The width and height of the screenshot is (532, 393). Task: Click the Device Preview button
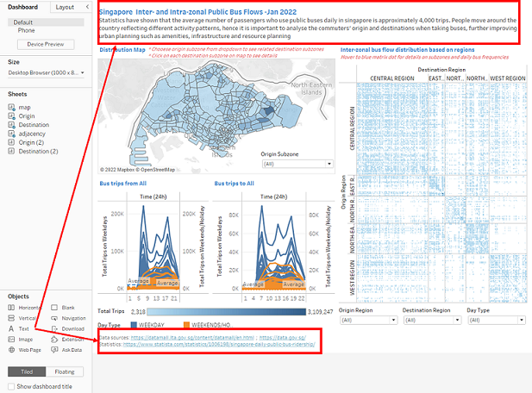(x=45, y=44)
